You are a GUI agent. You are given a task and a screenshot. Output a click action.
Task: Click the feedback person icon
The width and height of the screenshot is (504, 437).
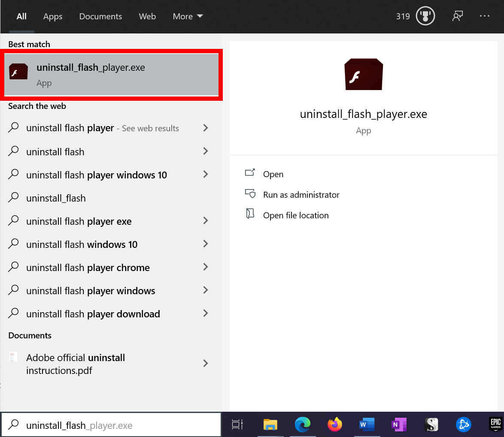coord(458,16)
